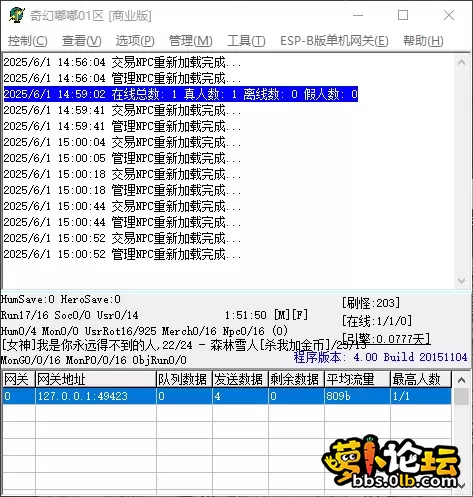Click the application icon in title bar
The width and height of the screenshot is (473, 497).
pyautogui.click(x=17, y=15)
